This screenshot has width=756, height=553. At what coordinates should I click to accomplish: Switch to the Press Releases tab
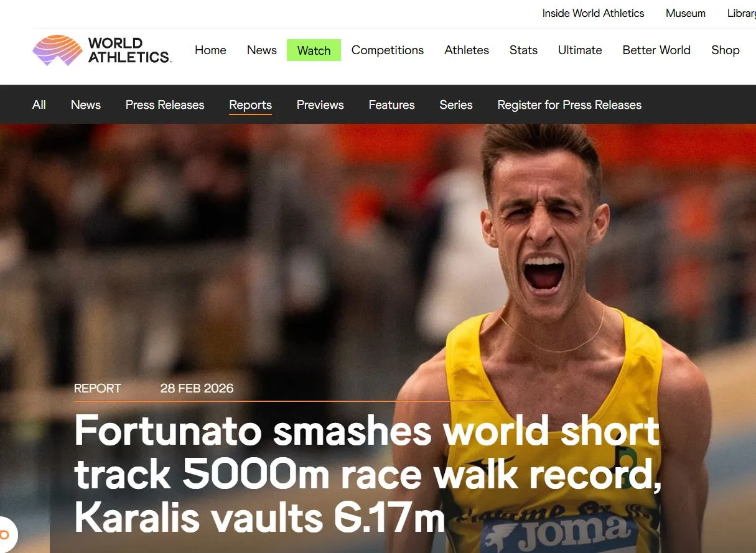click(165, 105)
